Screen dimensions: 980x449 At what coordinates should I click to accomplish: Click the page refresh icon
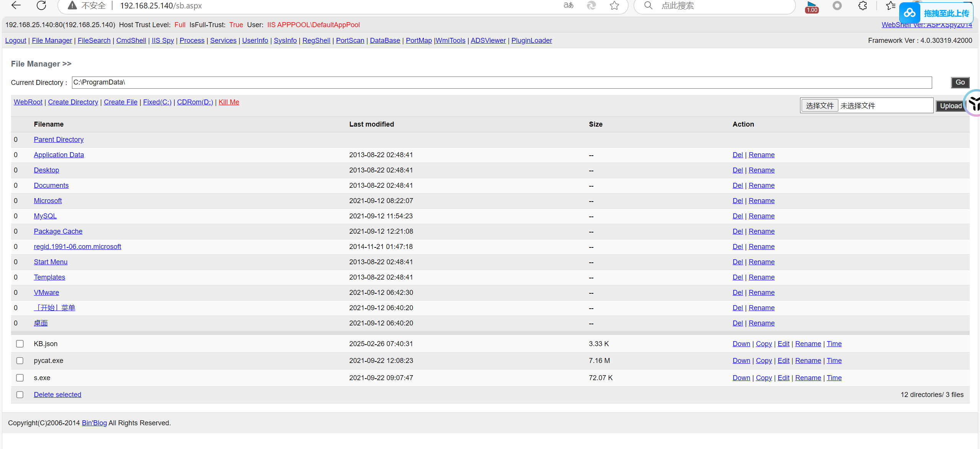41,5
